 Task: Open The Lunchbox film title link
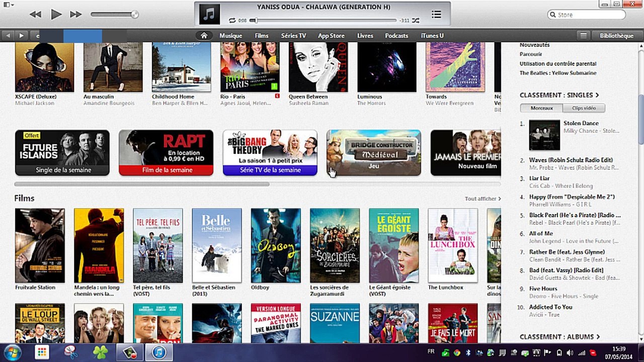[445, 288]
